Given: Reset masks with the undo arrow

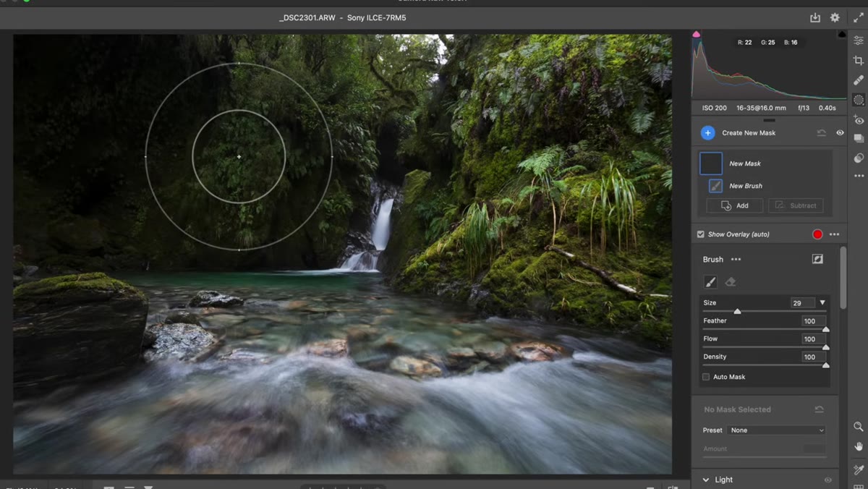Looking at the screenshot, I should pyautogui.click(x=822, y=133).
